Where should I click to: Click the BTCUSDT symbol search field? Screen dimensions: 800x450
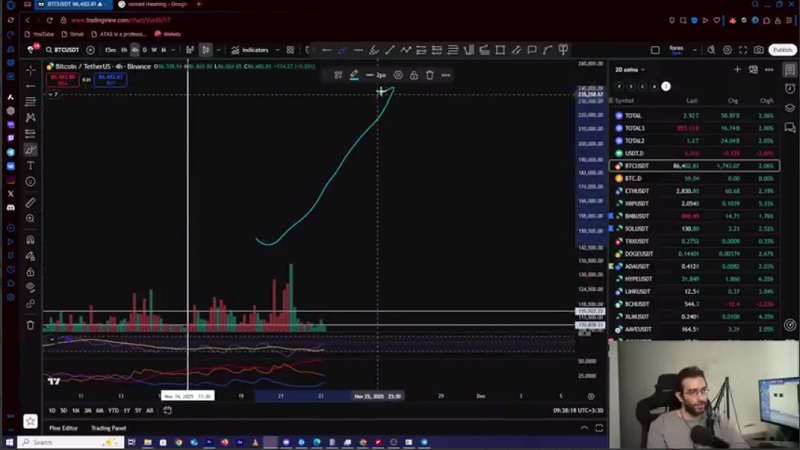(66, 50)
